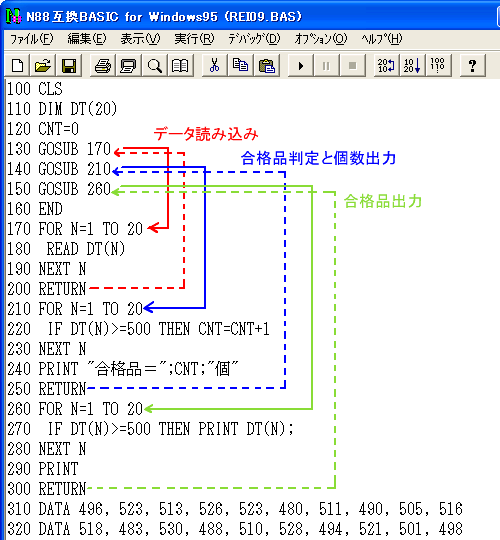The height and width of the screenshot is (540, 500).
Task: Click the open book icon
Action: coord(180,65)
